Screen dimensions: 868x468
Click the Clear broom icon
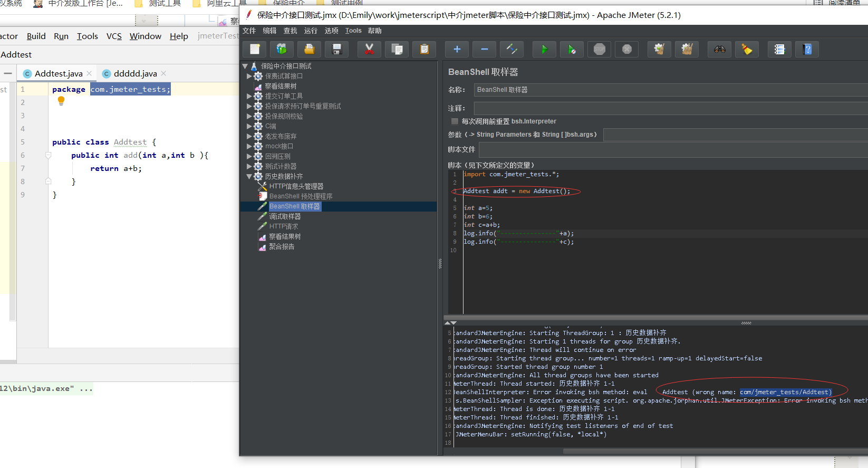click(660, 49)
